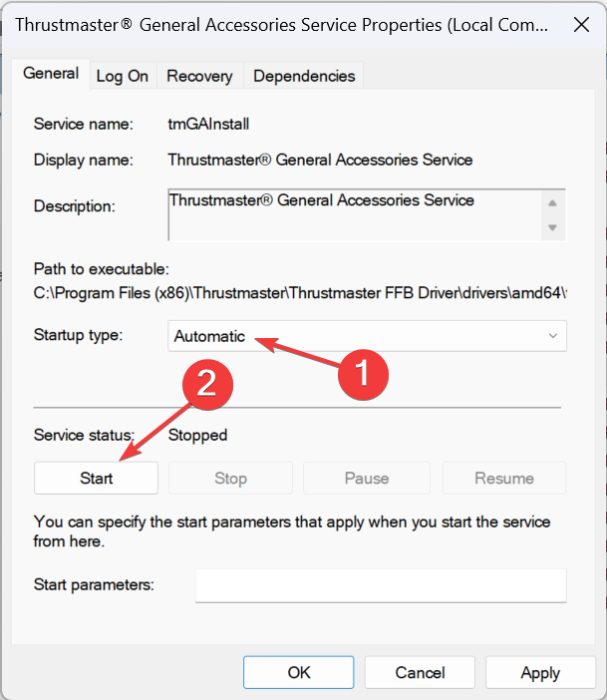This screenshot has width=607, height=700.
Task: Apply the service settings
Action: [x=540, y=672]
